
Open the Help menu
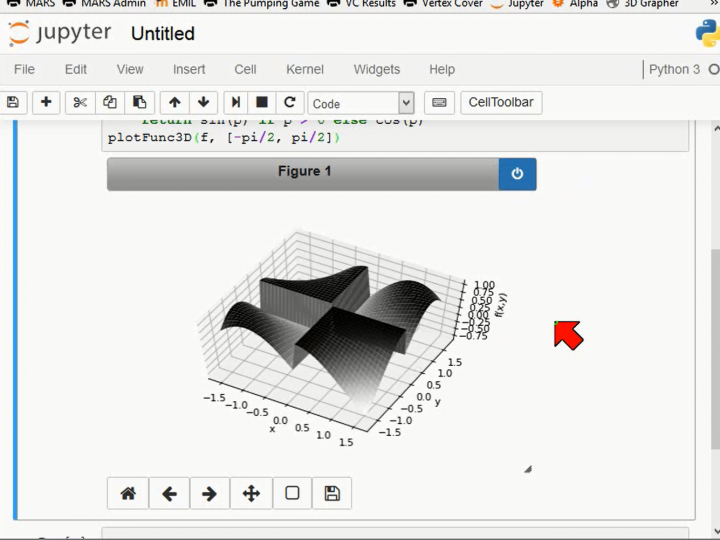pos(442,69)
